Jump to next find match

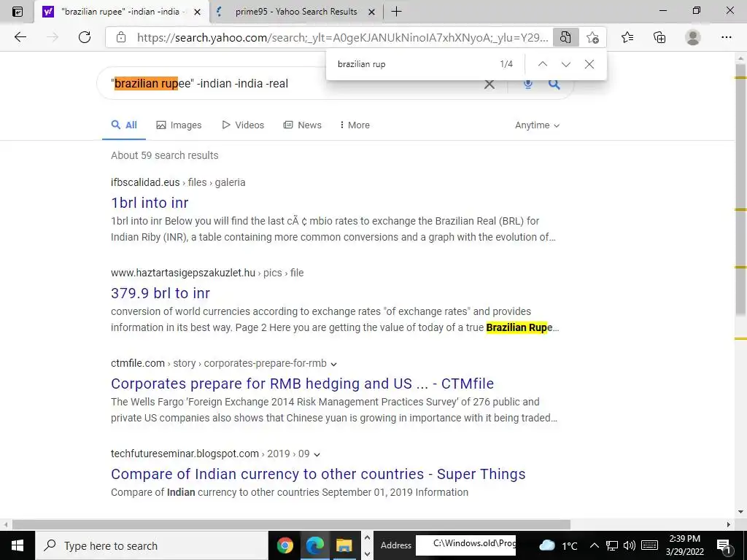(x=566, y=64)
